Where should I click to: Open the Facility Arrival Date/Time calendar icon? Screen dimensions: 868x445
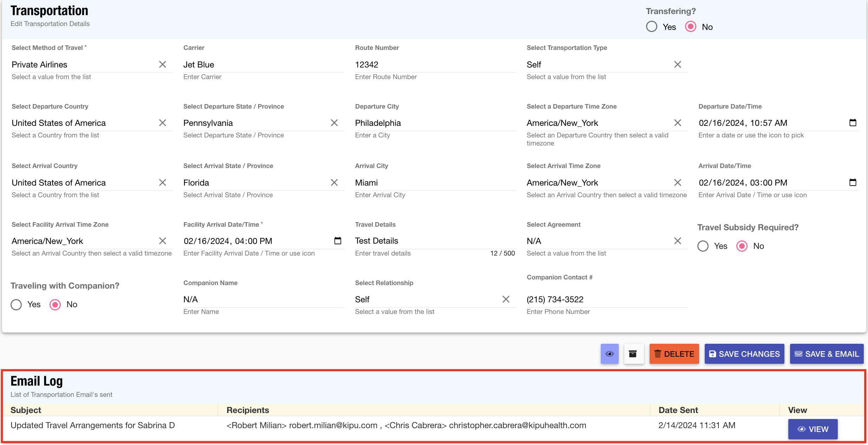coord(337,240)
